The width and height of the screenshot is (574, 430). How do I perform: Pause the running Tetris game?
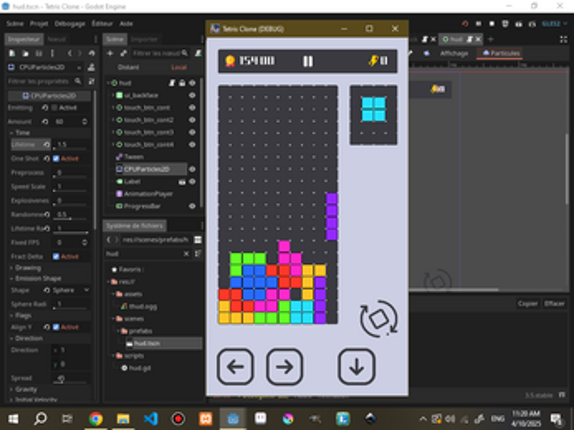point(308,61)
